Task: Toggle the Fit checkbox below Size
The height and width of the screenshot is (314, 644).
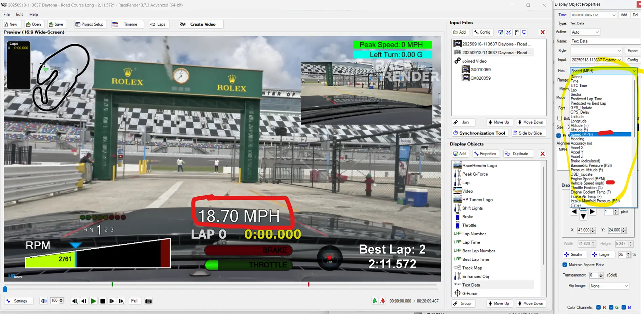Action: coord(559,136)
